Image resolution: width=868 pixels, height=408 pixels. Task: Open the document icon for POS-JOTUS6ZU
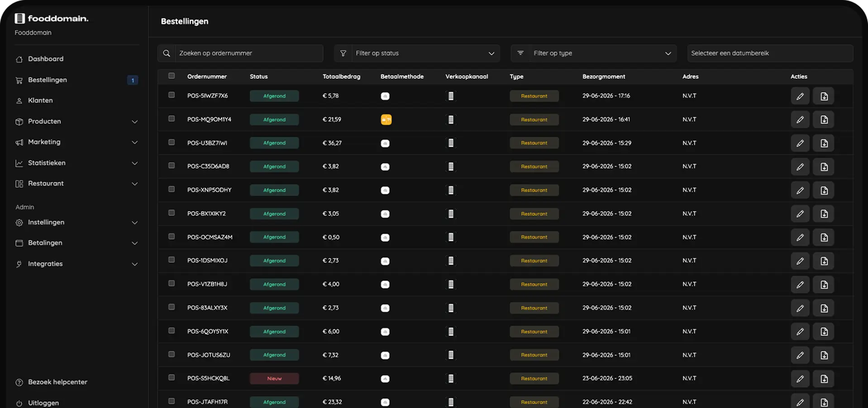click(x=824, y=355)
